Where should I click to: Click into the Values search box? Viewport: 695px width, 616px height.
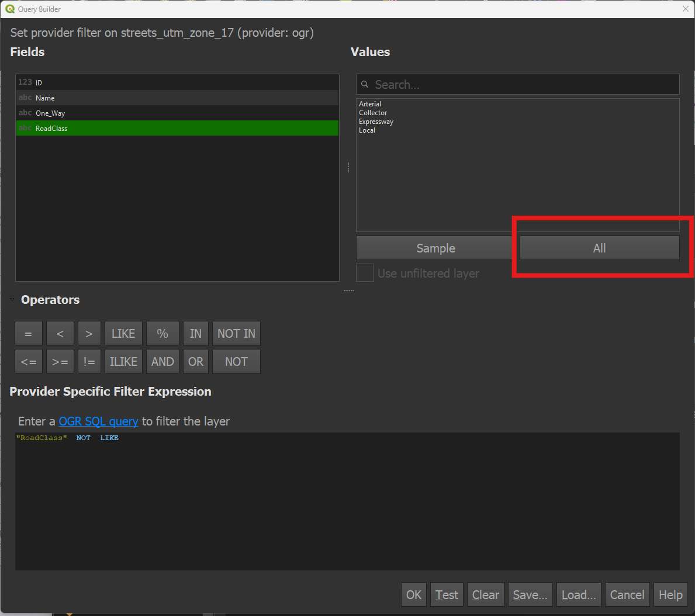pyautogui.click(x=518, y=84)
